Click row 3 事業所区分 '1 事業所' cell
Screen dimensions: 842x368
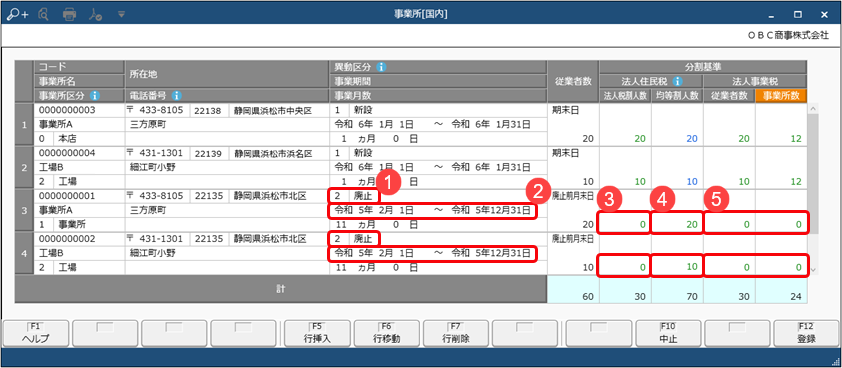click(79, 224)
